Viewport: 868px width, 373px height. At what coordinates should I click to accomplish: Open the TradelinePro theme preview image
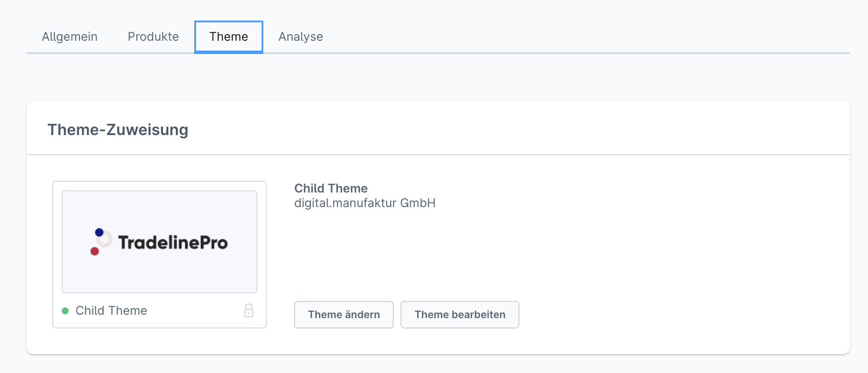[160, 242]
